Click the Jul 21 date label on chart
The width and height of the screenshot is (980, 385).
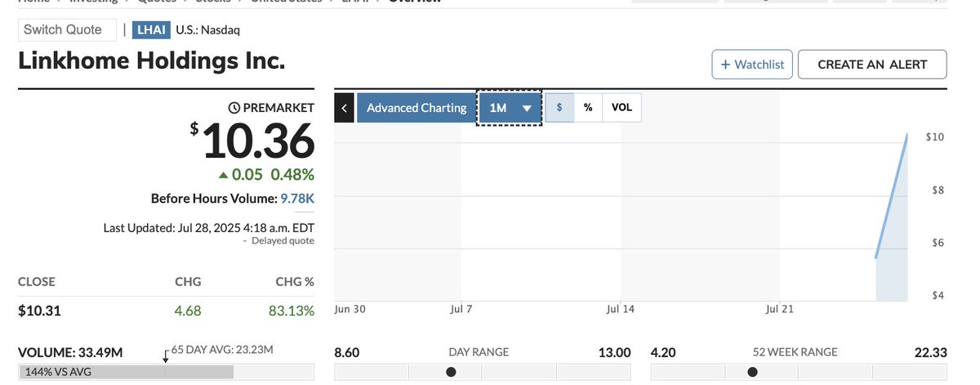click(780, 309)
